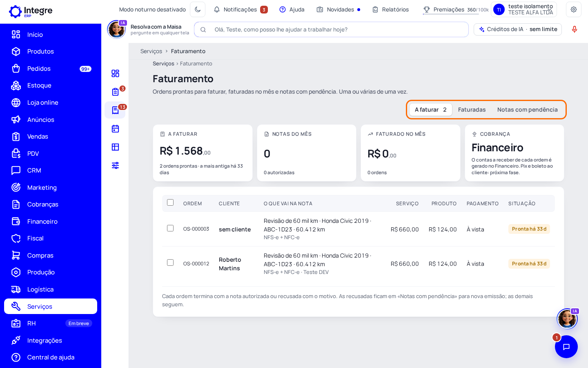Switch to the A faturar tab
The image size is (588, 368).
tap(431, 110)
